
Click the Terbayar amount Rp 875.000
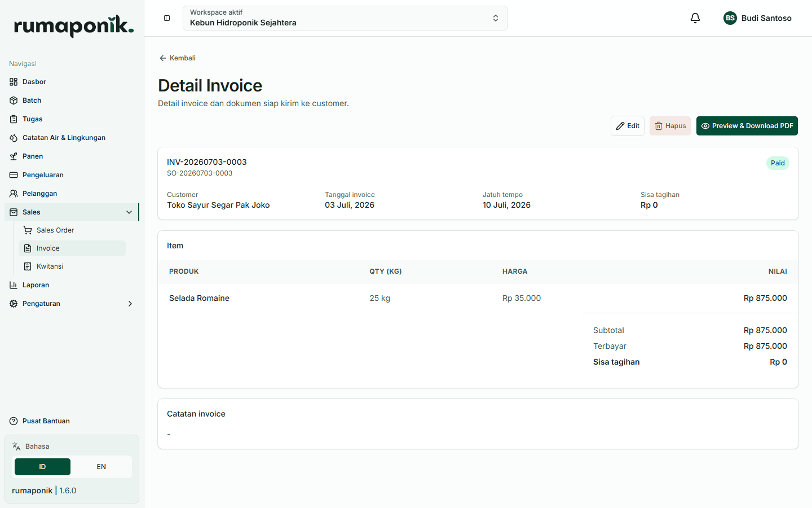pyautogui.click(x=765, y=346)
